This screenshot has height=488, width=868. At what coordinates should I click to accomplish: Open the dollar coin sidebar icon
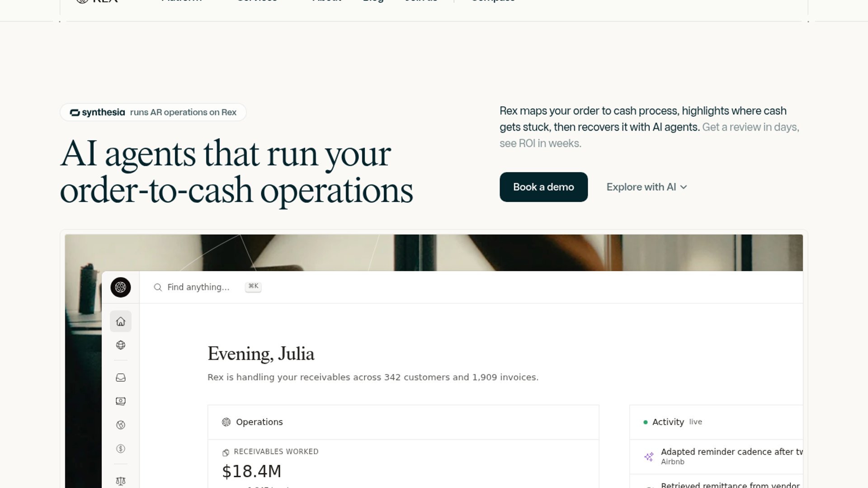121,449
